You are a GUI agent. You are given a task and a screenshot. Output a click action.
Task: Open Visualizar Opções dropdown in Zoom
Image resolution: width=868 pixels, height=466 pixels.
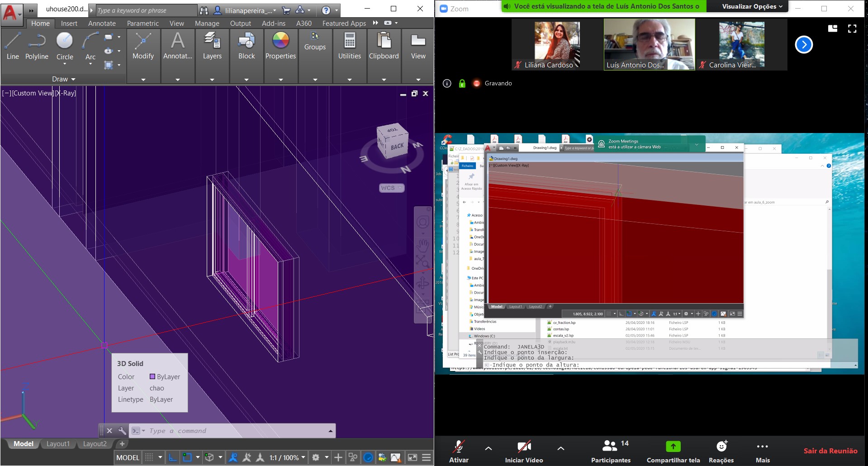(752, 6)
